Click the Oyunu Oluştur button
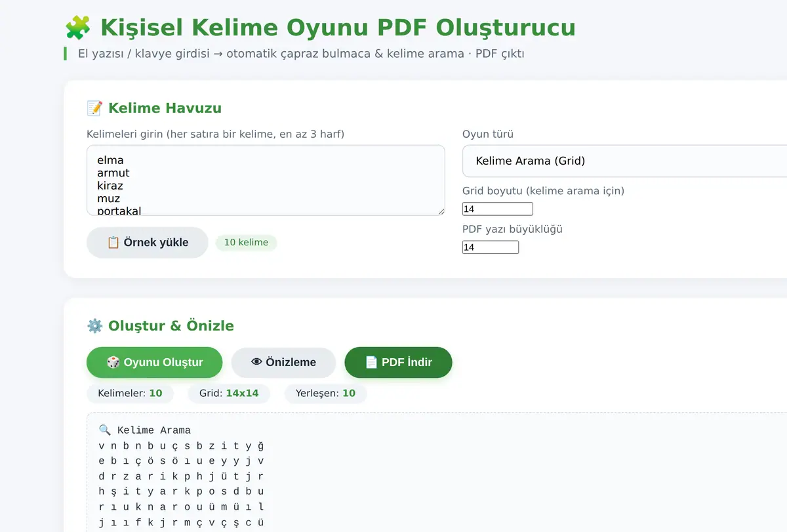Screen dimensions: 787x532 click(154, 362)
